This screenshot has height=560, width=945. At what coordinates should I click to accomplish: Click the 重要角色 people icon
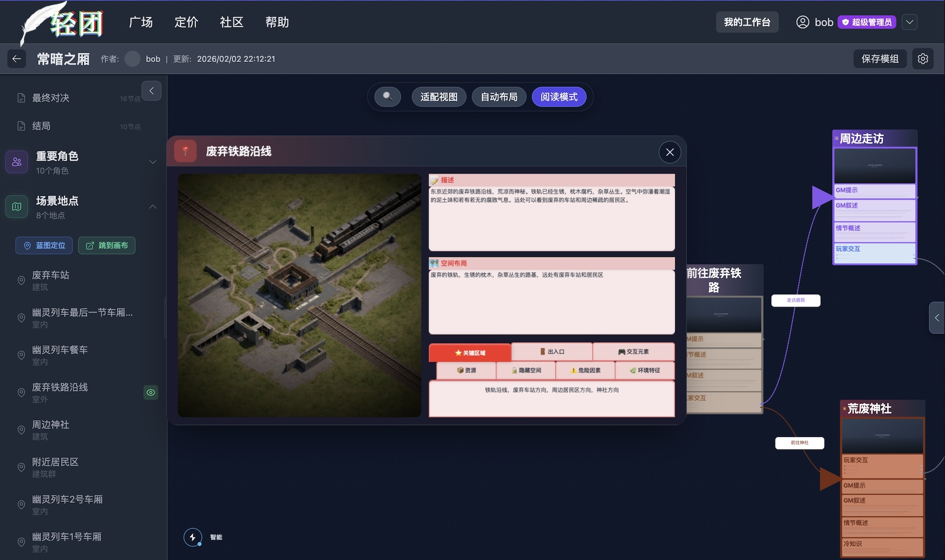[17, 162]
